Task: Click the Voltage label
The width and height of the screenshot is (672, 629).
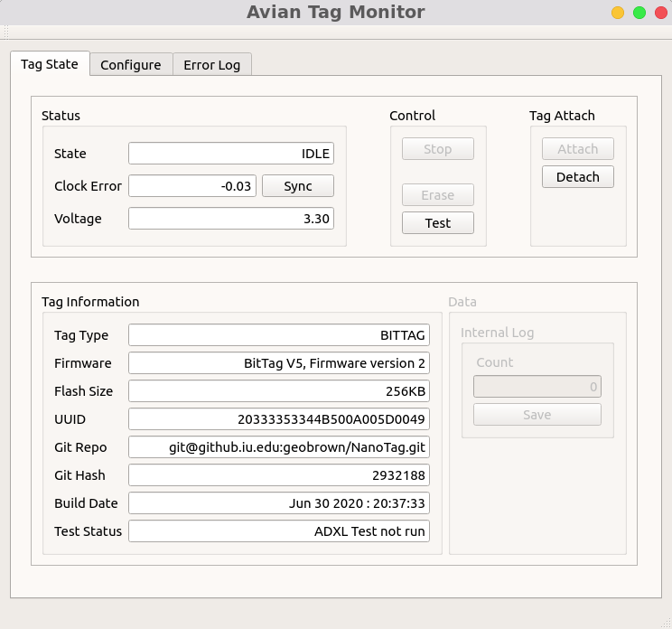Action: (78, 219)
